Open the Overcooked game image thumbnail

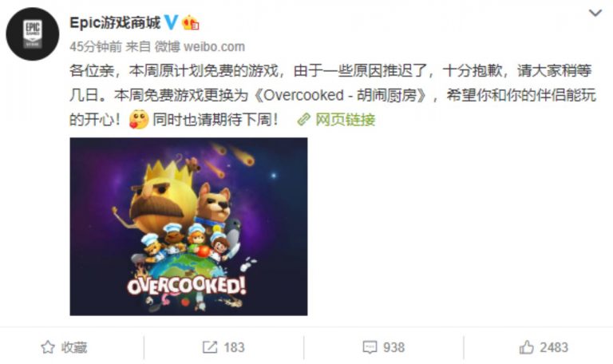pos(188,227)
